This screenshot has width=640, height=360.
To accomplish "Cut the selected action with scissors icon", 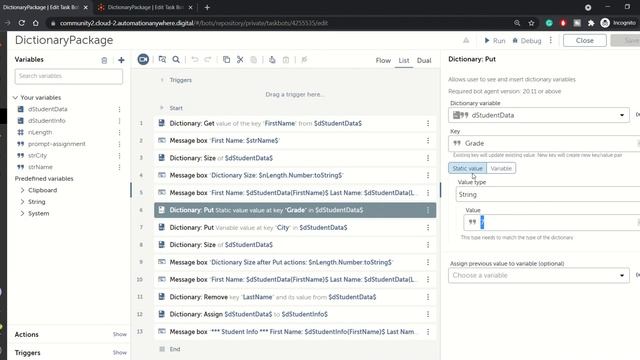I will coord(240,60).
